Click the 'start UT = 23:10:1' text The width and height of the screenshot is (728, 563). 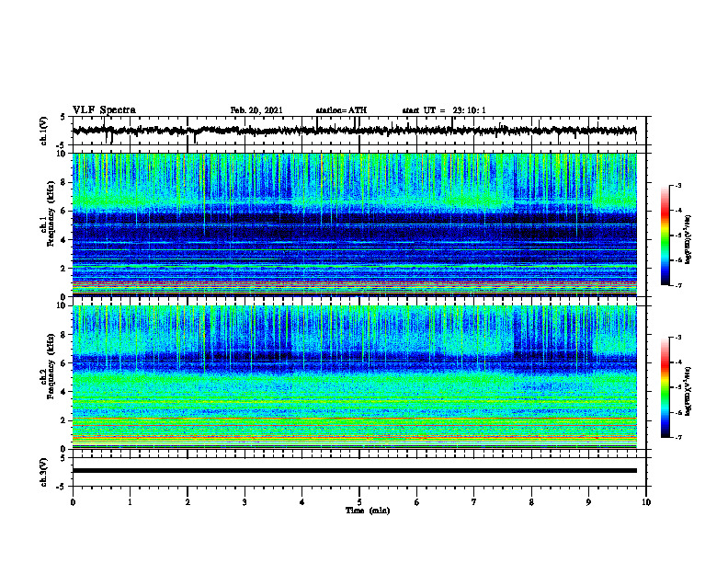click(x=444, y=110)
